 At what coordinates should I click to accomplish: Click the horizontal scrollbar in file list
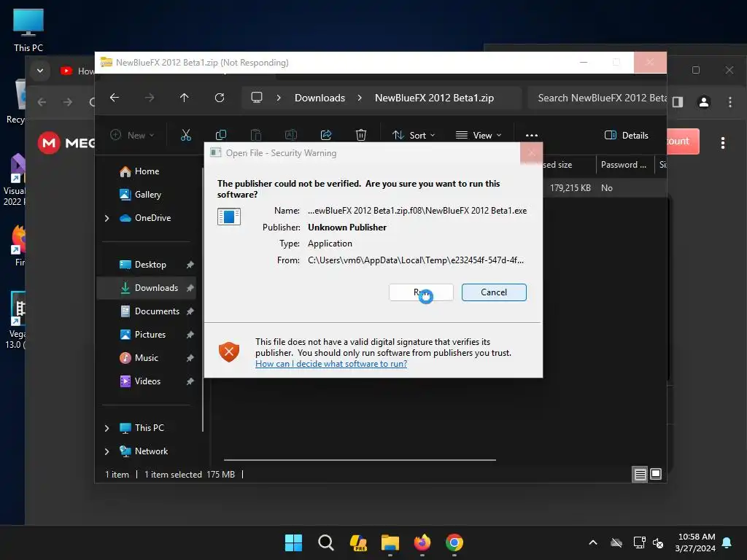click(x=360, y=460)
